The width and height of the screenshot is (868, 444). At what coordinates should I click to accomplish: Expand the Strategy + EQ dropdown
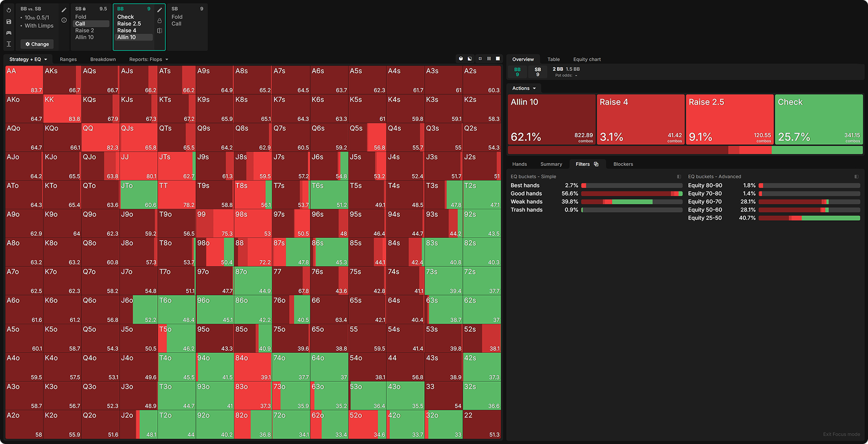coord(28,60)
